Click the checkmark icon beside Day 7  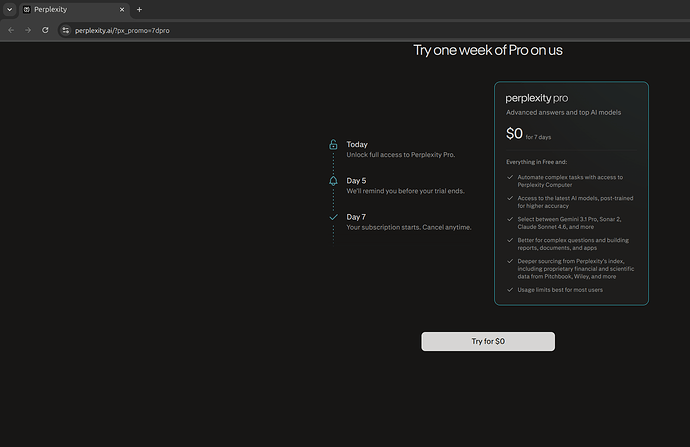(x=333, y=217)
